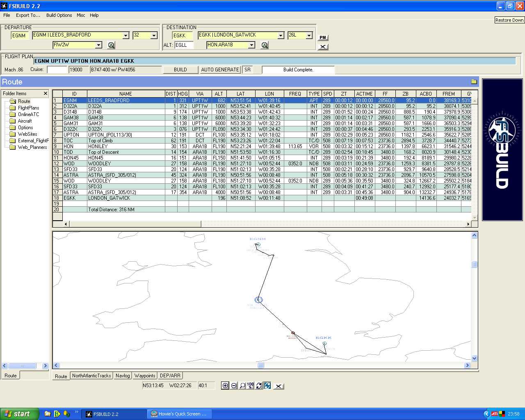Open the STAR HON.ARA1B dropdown
Screen dimensions: 525x420
tap(251, 45)
